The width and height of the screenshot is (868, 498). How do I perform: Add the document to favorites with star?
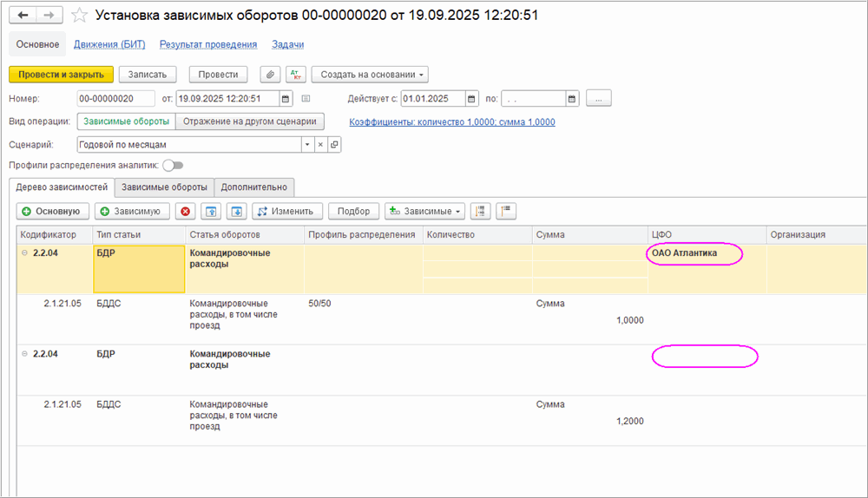(x=79, y=16)
